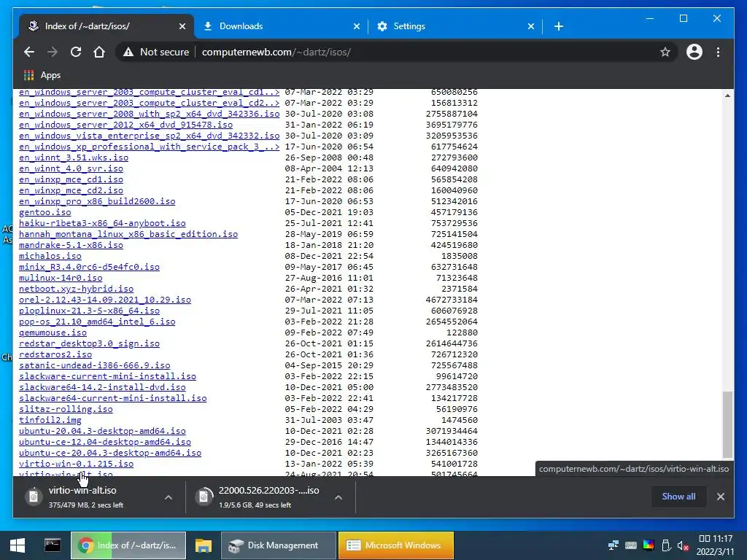Close the Index of /~dartz/isos/ tab

tap(182, 26)
